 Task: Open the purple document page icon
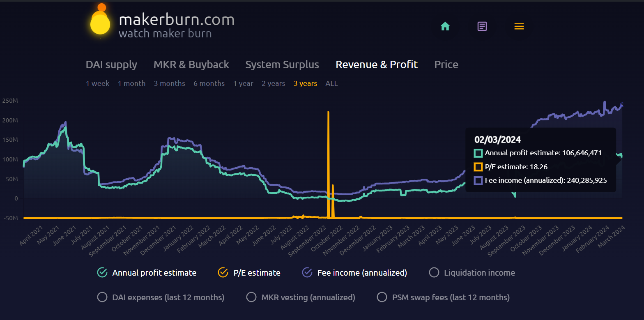[x=482, y=27]
